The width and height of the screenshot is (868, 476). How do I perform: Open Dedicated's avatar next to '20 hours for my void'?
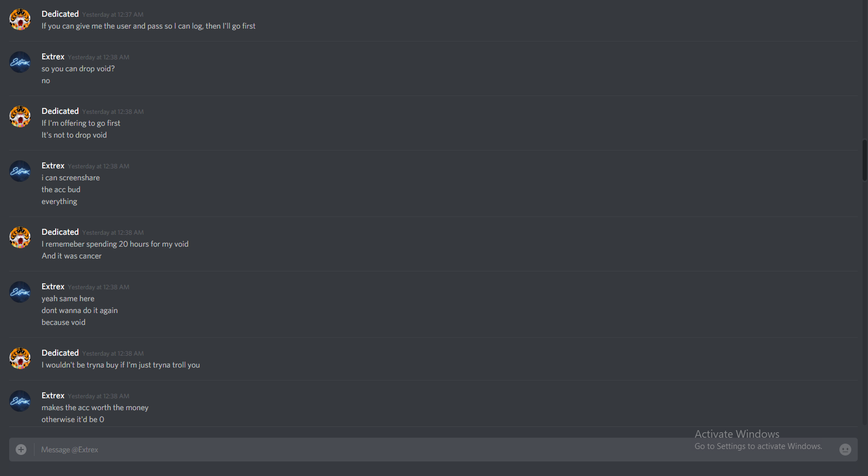20,237
